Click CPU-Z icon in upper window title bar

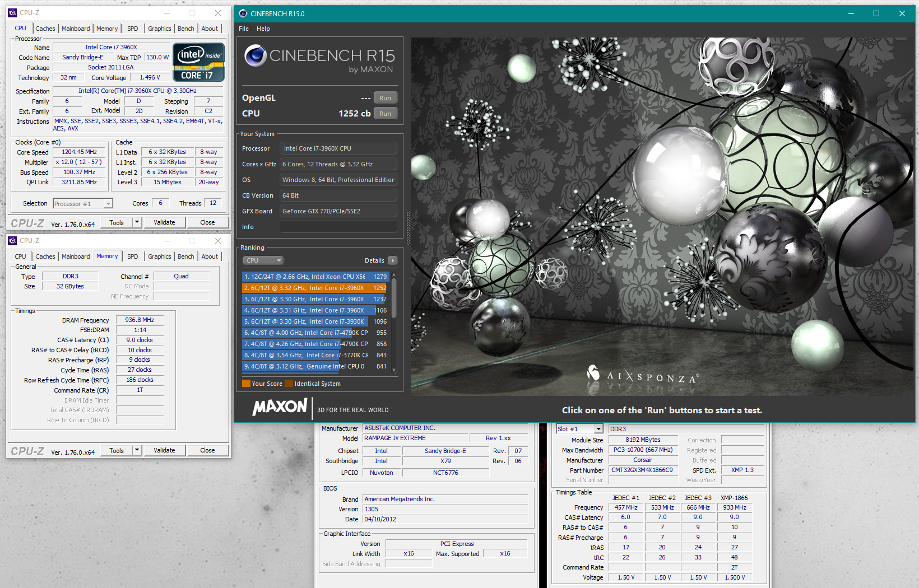(x=12, y=12)
